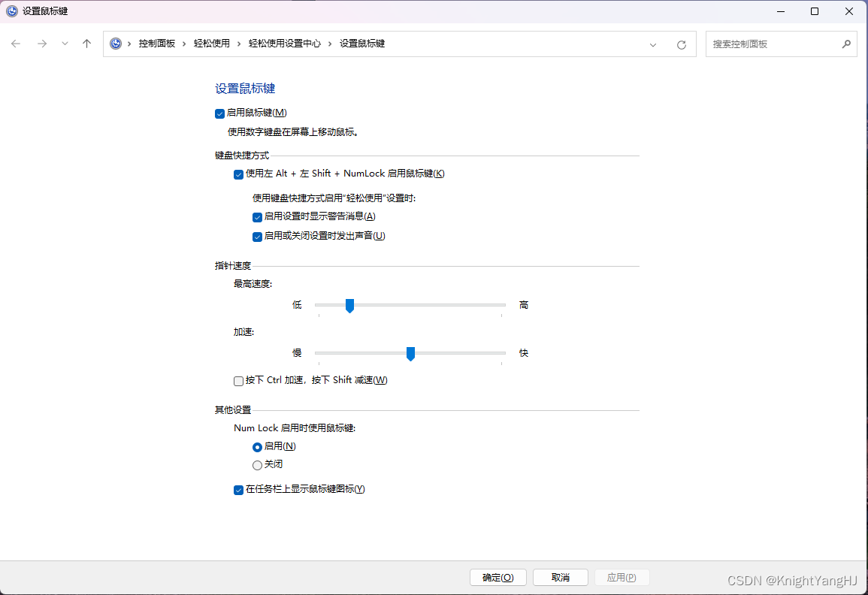Image resolution: width=868 pixels, height=595 pixels.
Task: Toggle 启用设置时显示警告消息(A) checkbox
Action: 257,217
